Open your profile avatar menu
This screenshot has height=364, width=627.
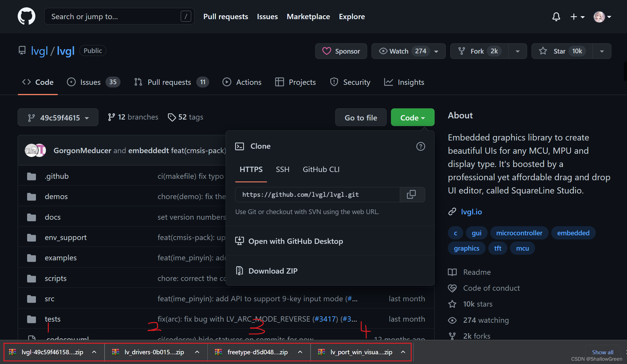pos(599,17)
